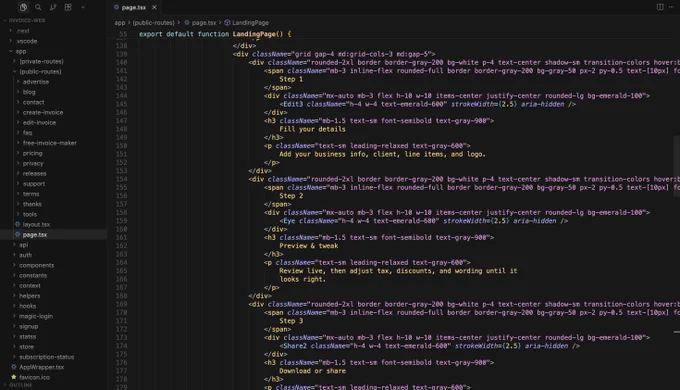Expand the privacy folder
This screenshot has height=390, width=680.
tap(33, 164)
